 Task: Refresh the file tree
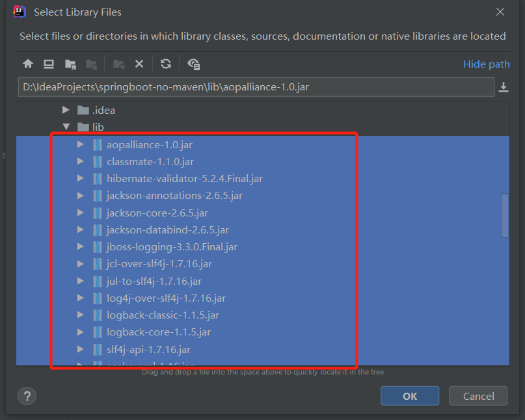166,64
